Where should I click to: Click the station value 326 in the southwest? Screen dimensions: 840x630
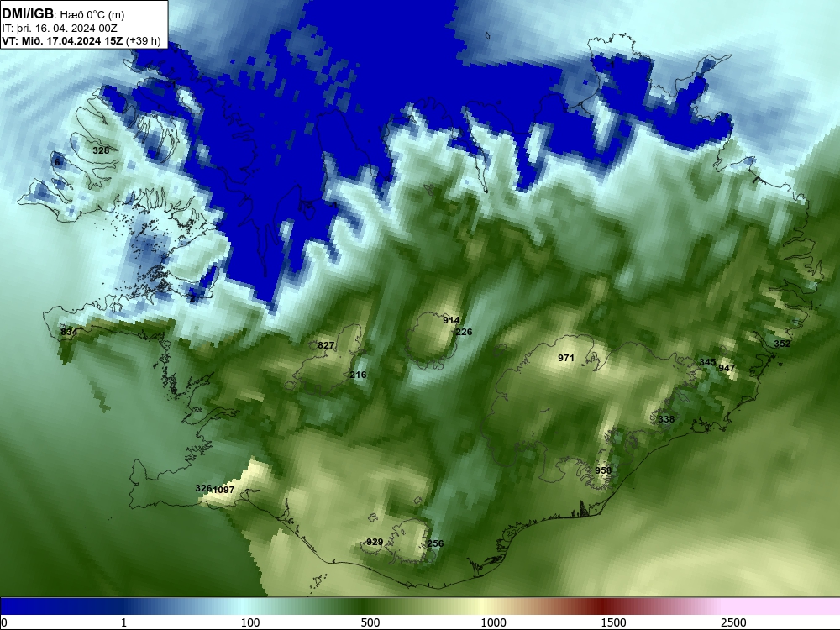[203, 489]
